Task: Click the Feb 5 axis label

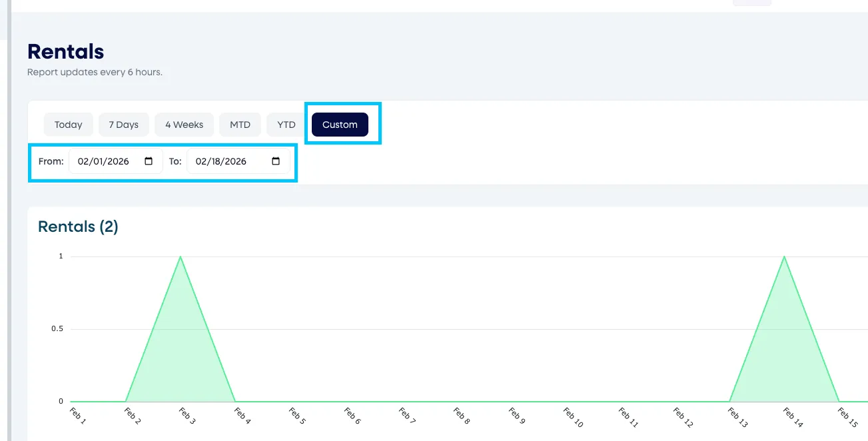Action: [297, 416]
